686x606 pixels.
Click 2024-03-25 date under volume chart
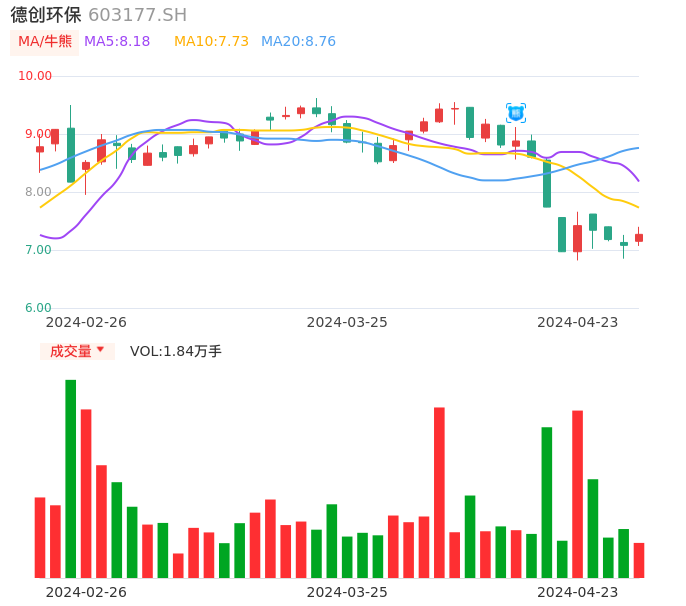click(347, 592)
